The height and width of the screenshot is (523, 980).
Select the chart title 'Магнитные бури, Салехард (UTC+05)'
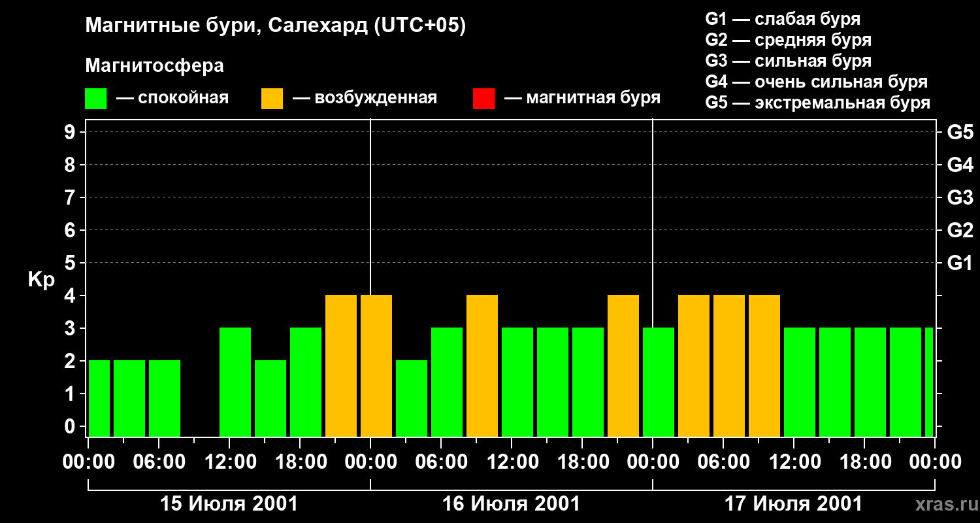275,26
